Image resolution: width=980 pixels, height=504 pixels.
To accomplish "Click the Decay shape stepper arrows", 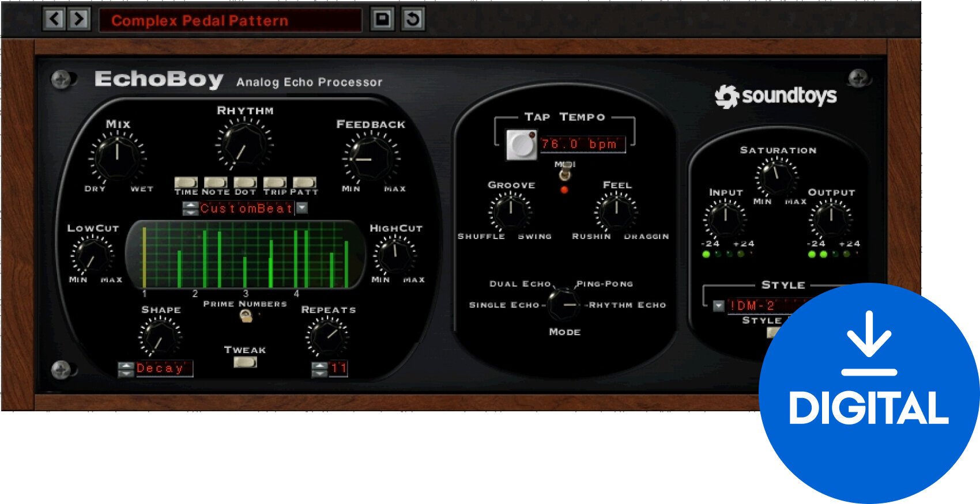I will pos(126,369).
